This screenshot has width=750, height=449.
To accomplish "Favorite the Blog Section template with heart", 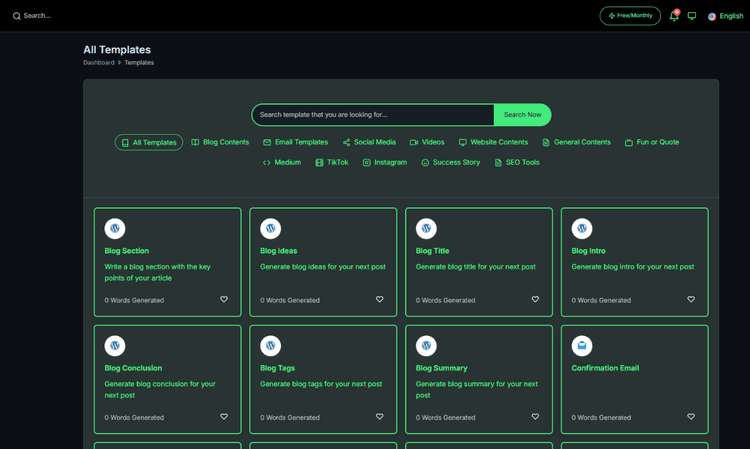I will tap(224, 299).
